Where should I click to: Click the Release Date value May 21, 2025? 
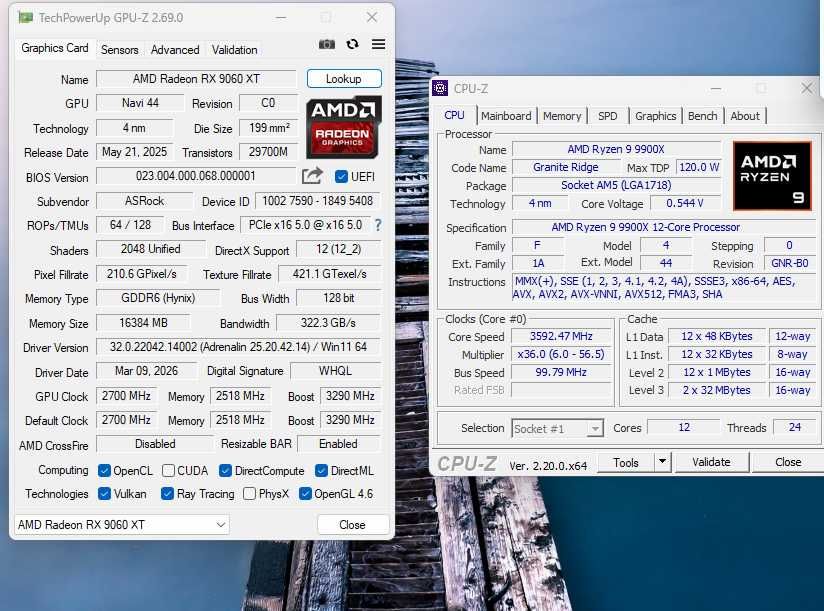pyautogui.click(x=135, y=152)
